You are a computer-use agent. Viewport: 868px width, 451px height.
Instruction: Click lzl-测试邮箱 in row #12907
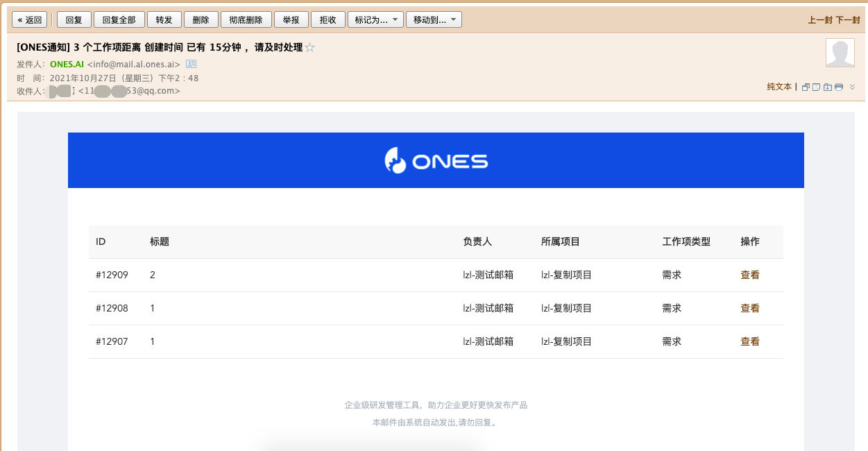point(488,341)
